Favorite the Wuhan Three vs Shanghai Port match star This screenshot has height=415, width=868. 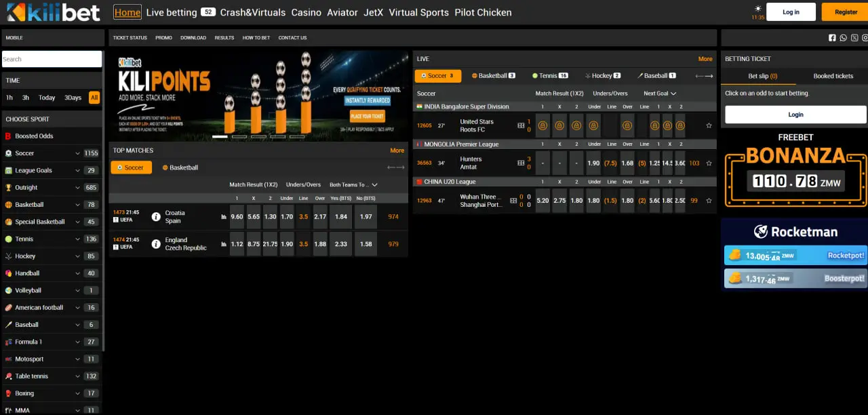(709, 201)
